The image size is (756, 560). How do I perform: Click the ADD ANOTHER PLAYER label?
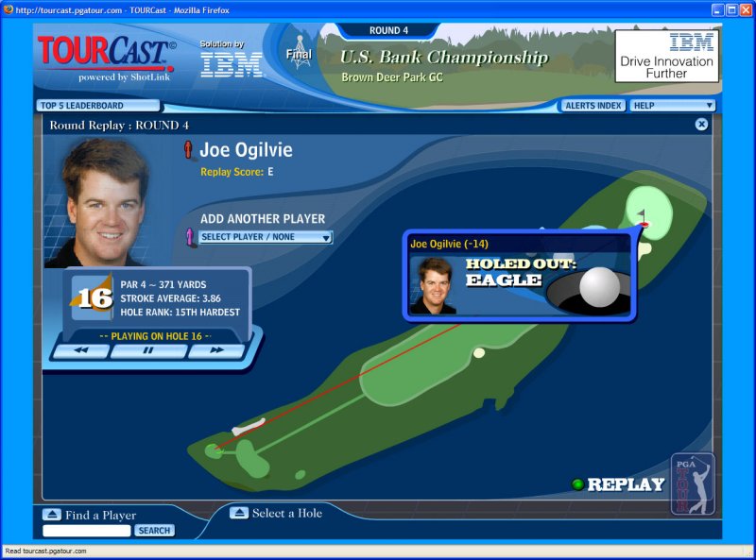point(263,219)
